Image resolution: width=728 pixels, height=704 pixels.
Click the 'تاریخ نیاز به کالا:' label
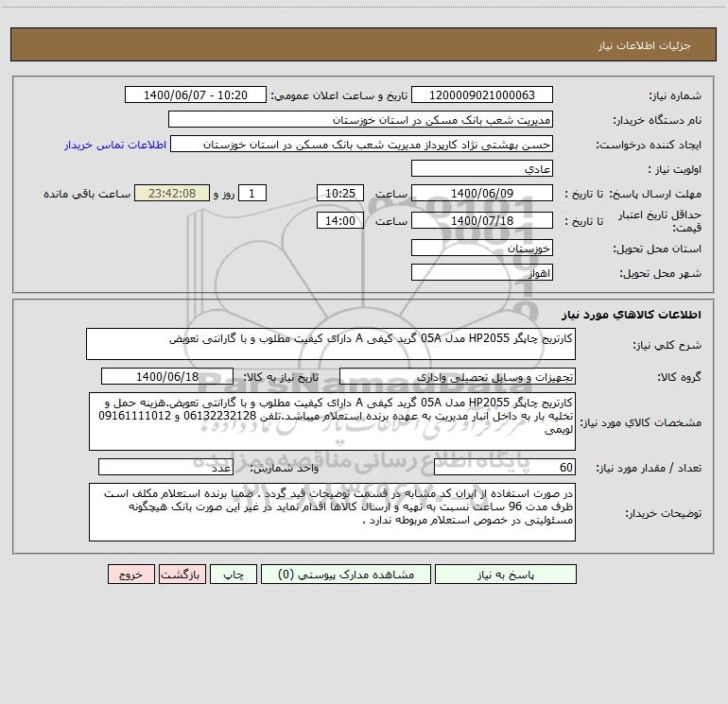point(281,377)
